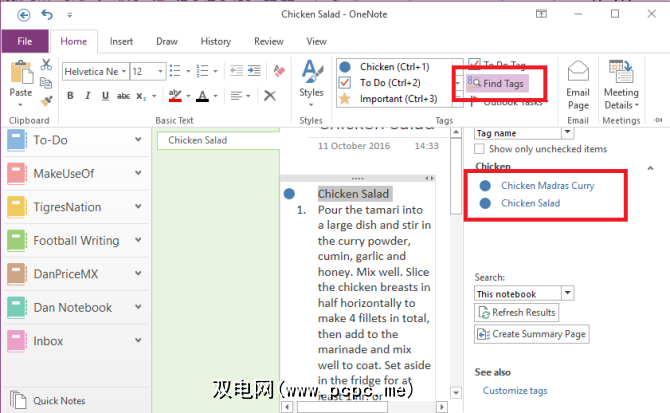Click Clear Formatting eraser icon
Screen dimensions: 670x413
click(x=279, y=70)
